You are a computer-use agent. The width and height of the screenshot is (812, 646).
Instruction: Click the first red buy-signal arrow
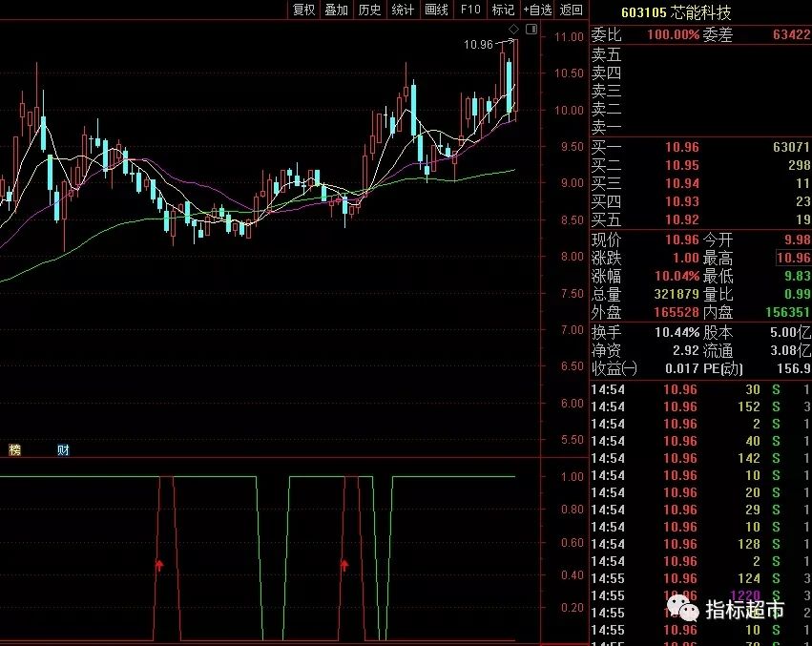pyautogui.click(x=159, y=565)
